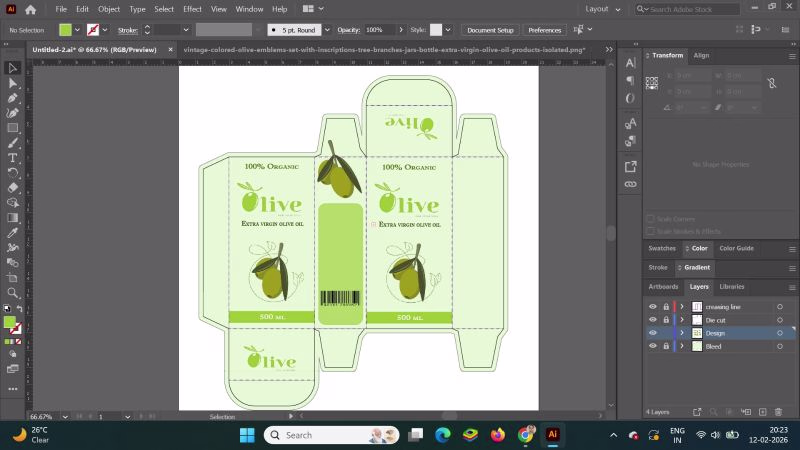The width and height of the screenshot is (800, 450).
Task: Click the Search Adobe Stock field
Action: [x=688, y=9]
